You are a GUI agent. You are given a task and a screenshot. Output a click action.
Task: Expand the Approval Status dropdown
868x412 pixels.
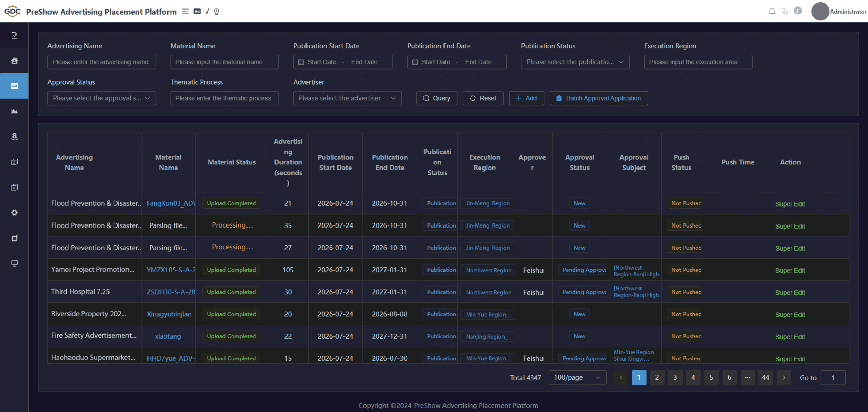[101, 98]
